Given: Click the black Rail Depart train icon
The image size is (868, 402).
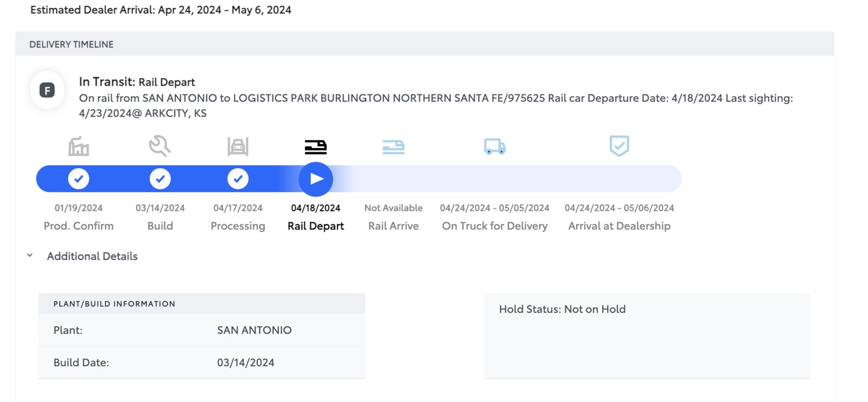Looking at the screenshot, I should coord(316,147).
